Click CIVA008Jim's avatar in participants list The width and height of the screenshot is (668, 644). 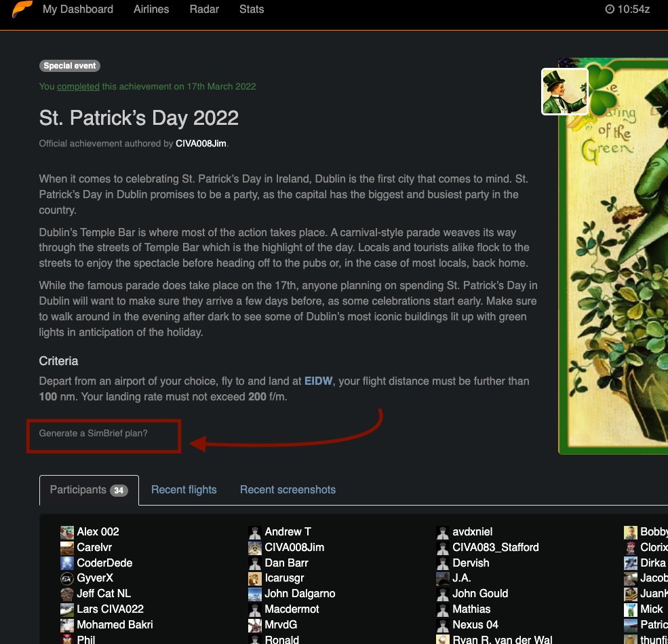(x=255, y=548)
